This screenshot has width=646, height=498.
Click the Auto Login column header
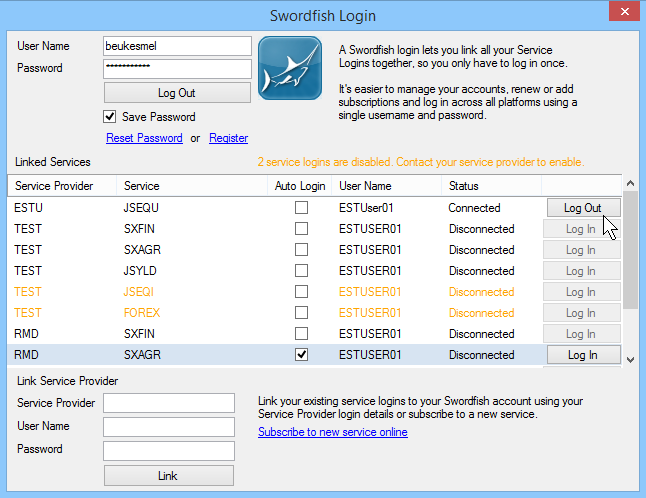click(x=299, y=186)
